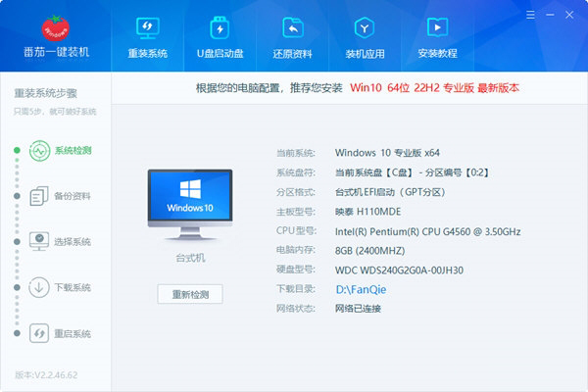Click the 重启系统 restart icon
This screenshot has height=392, width=588.
39,332
